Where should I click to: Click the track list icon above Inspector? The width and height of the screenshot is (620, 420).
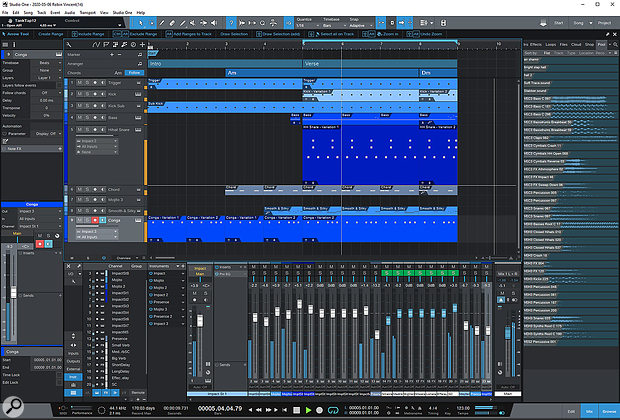click(6, 45)
